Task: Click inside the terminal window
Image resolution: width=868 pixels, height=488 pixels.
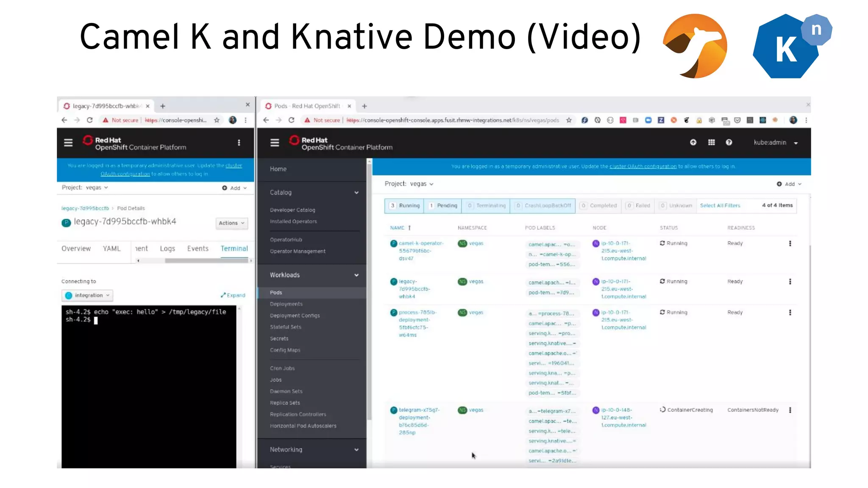Action: (148, 381)
